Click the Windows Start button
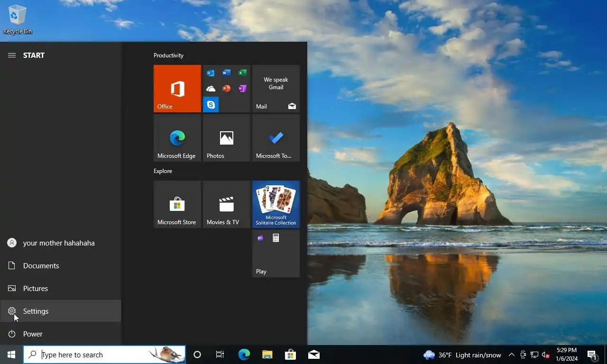Image resolution: width=607 pixels, height=364 pixels. (x=11, y=355)
